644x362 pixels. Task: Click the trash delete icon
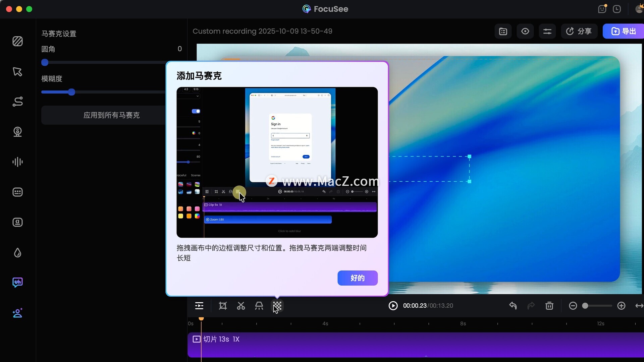(x=549, y=306)
